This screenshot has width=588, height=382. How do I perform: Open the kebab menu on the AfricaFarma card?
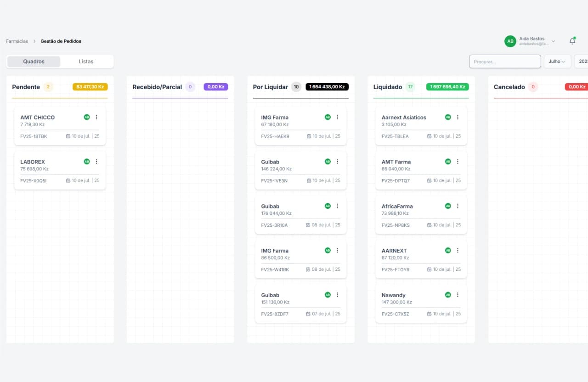(458, 206)
